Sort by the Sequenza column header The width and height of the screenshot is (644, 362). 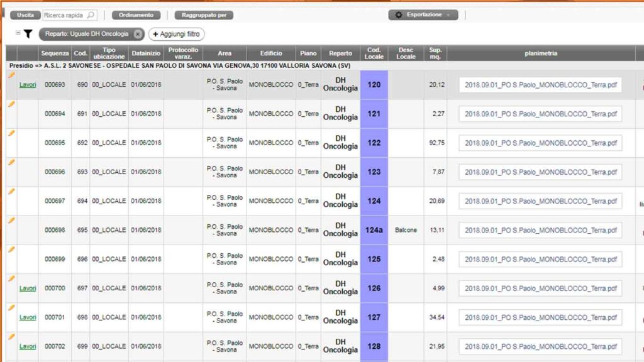click(x=55, y=53)
